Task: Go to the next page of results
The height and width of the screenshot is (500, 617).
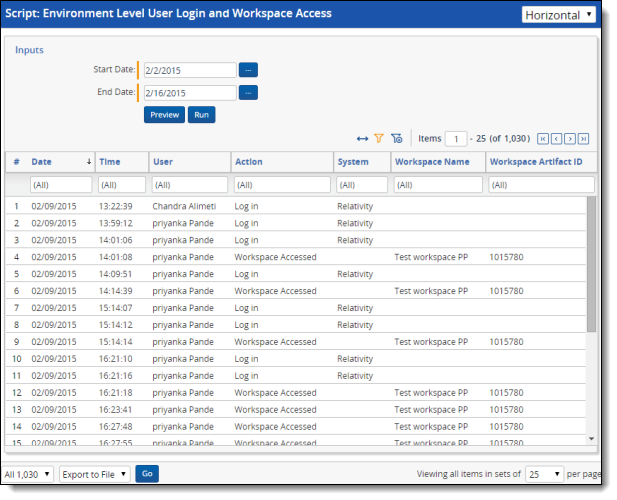Action: click(x=570, y=139)
